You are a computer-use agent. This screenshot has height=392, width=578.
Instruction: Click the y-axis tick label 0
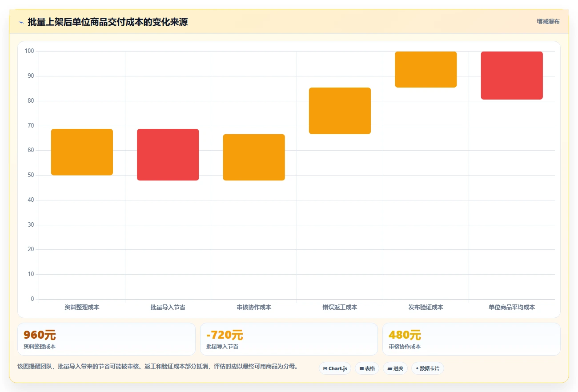click(32, 299)
